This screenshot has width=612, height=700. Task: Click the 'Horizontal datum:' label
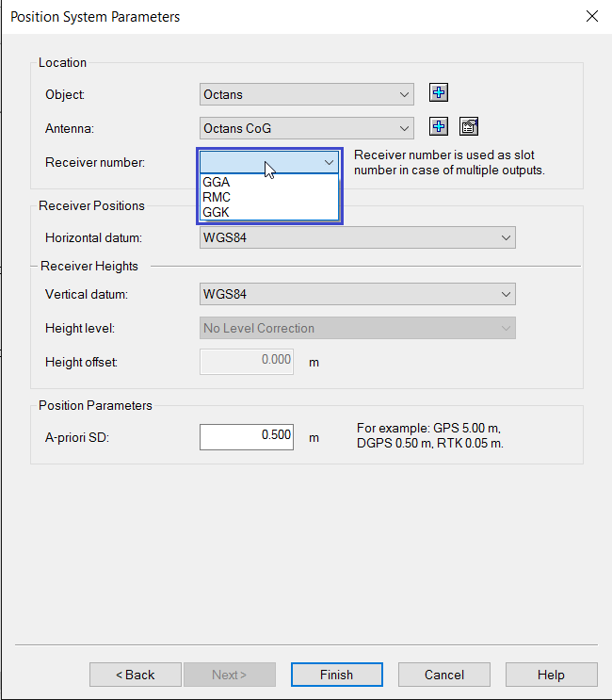[93, 238]
